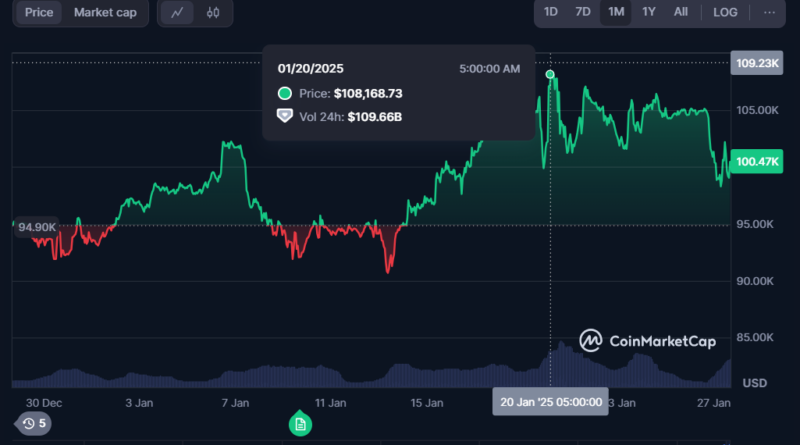Click the USD currency label

755,383
